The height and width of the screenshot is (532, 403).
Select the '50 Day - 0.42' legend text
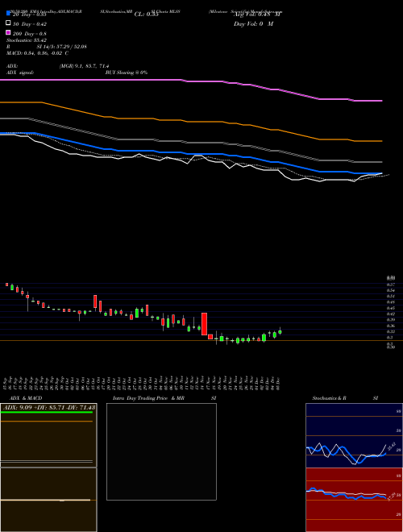point(30,24)
